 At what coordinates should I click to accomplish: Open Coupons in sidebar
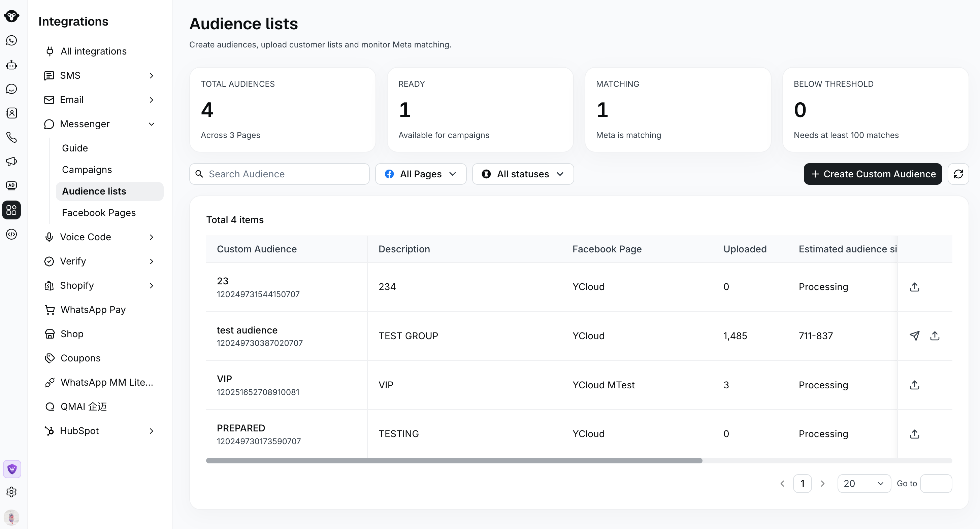100,358
